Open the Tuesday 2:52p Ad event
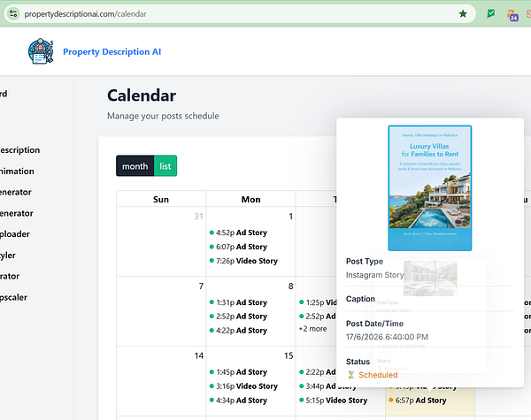Image resolution: width=531 pixels, height=420 pixels. tap(318, 316)
